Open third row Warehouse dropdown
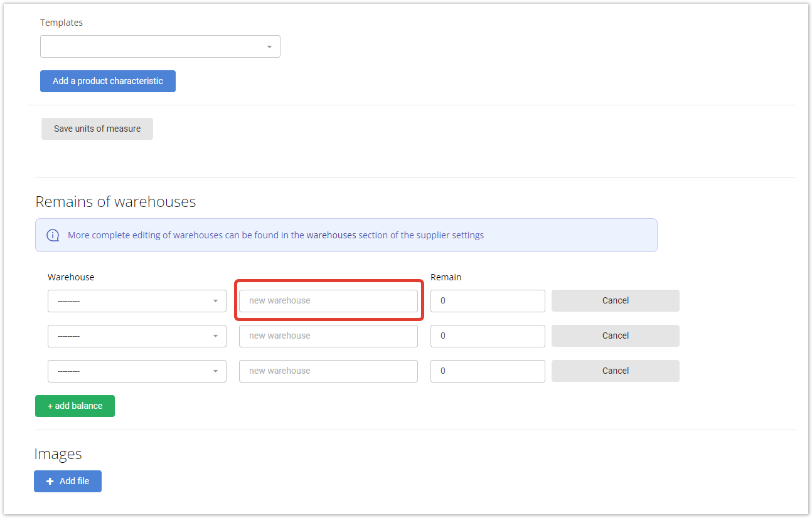 [x=137, y=371]
